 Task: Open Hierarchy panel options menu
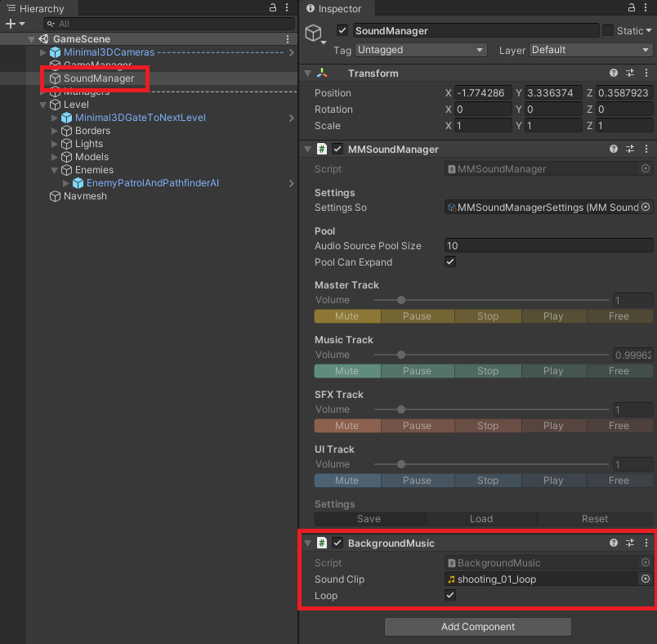tap(287, 7)
